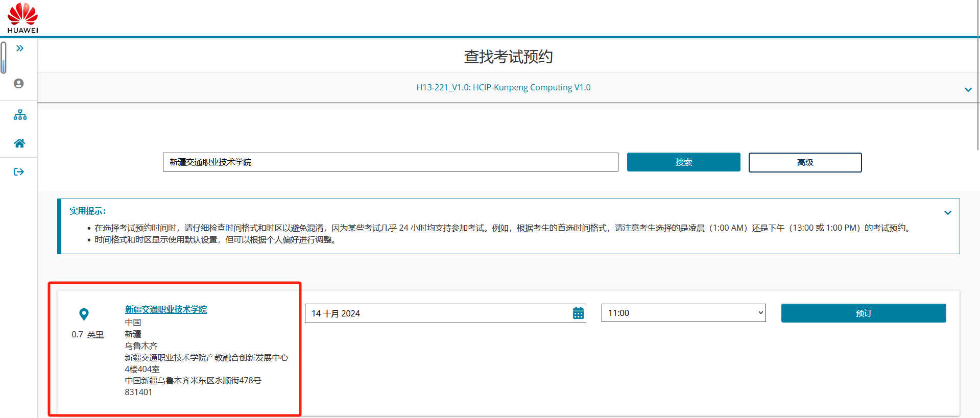The width and height of the screenshot is (980, 418).
Task: Click the 英里 distance unit link
Action: tap(95, 334)
